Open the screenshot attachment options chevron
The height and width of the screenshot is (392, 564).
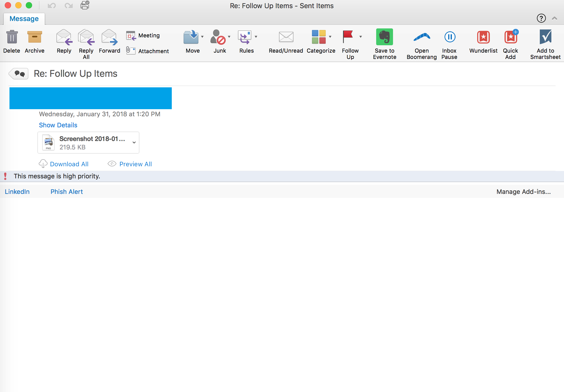tap(134, 143)
